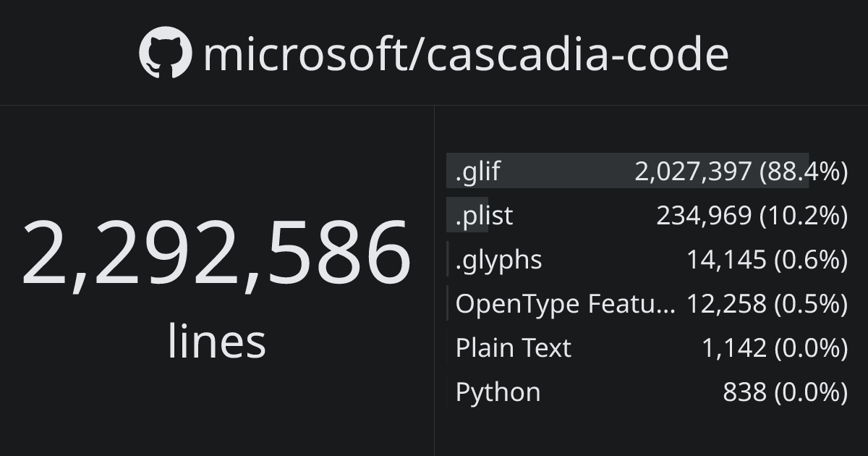This screenshot has width=868, height=456.
Task: Select the .glif language row
Action: tap(647, 171)
